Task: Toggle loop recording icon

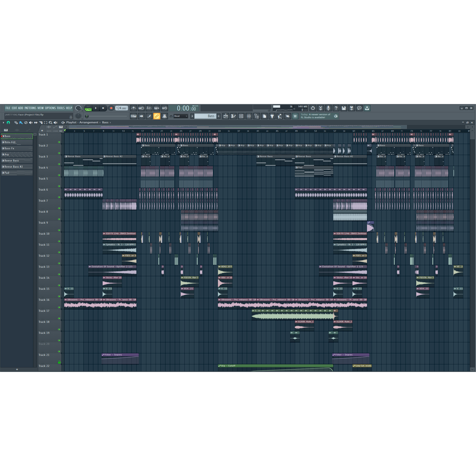Action: (x=164, y=108)
